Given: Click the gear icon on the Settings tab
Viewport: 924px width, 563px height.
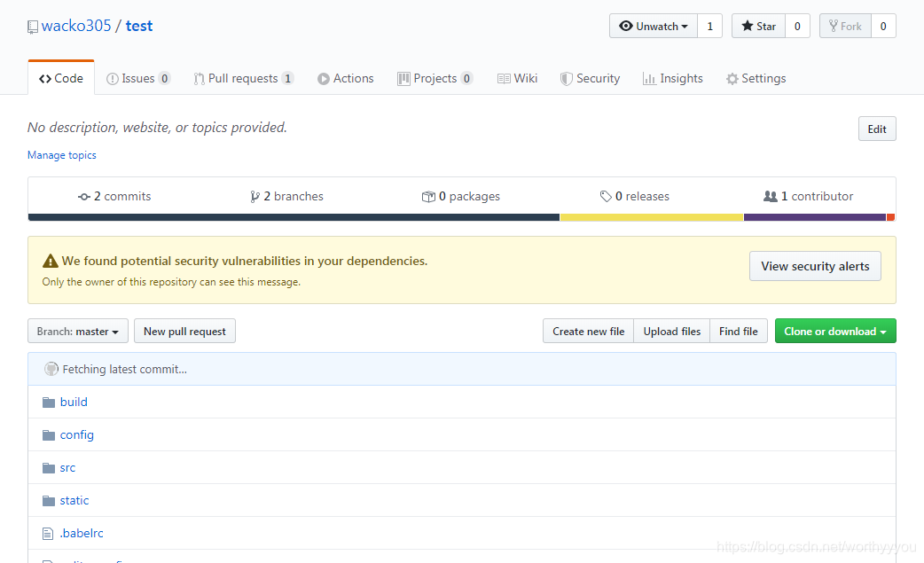Looking at the screenshot, I should (732, 79).
